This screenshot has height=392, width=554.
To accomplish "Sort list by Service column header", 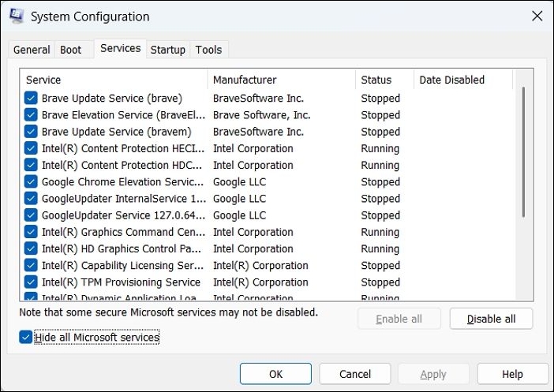I will (x=114, y=80).
